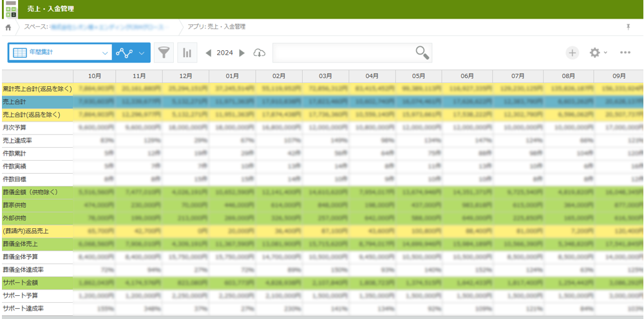Click the app calculator icon in header
This screenshot has height=319, width=644.
pos(11,9)
